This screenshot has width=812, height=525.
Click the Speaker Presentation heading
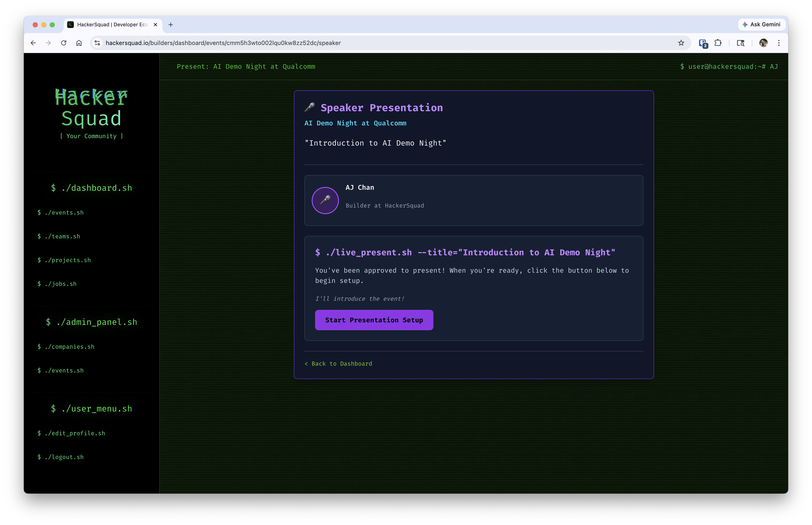[382, 108]
